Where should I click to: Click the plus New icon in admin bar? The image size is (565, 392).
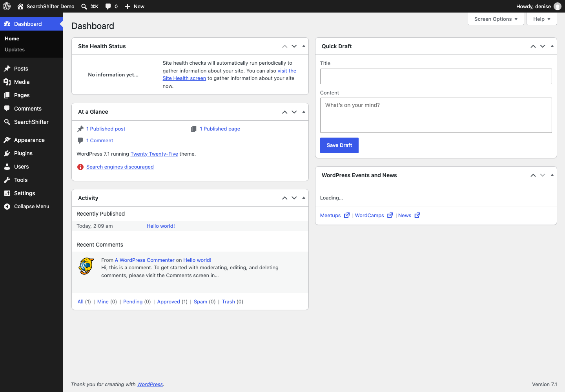point(128,6)
